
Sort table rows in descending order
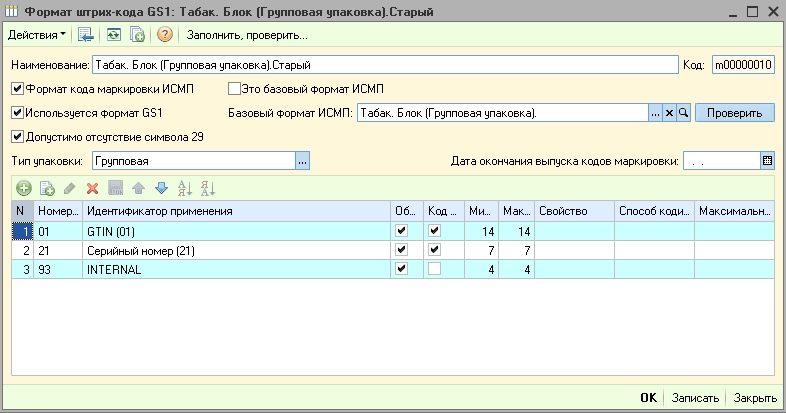207,187
